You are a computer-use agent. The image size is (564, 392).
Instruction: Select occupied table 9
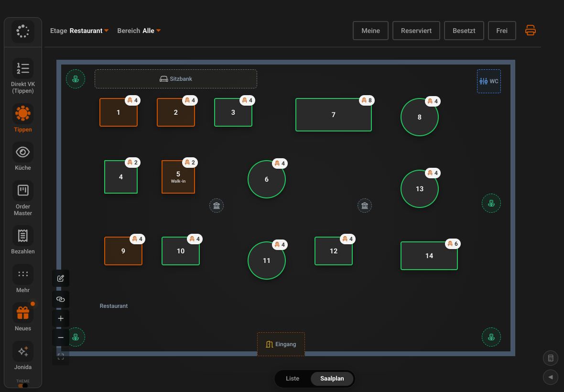[123, 250]
